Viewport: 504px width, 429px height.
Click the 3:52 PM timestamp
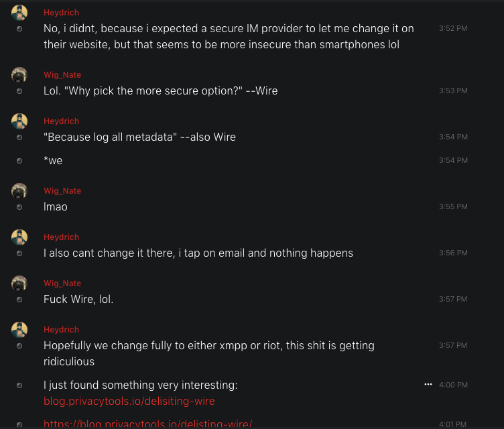tap(453, 29)
